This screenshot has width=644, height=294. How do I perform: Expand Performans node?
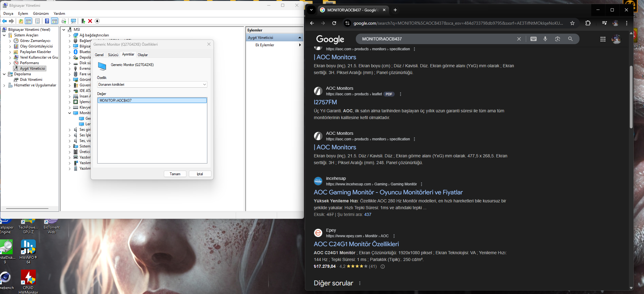click(x=10, y=63)
